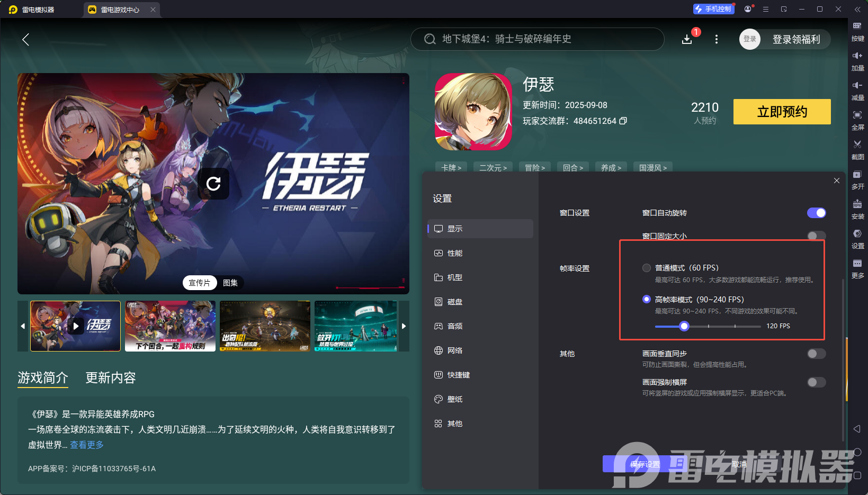Image resolution: width=868 pixels, height=495 pixels.
Task: Open 快捷键 settings section
Action: (480, 375)
